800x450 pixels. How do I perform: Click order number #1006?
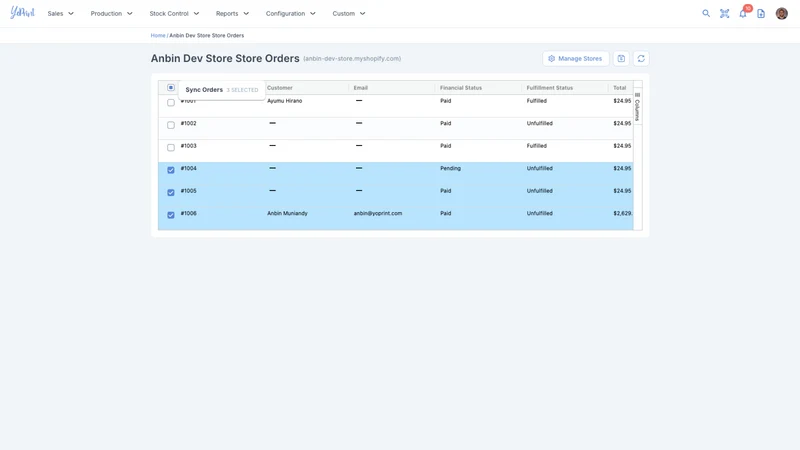pos(188,213)
